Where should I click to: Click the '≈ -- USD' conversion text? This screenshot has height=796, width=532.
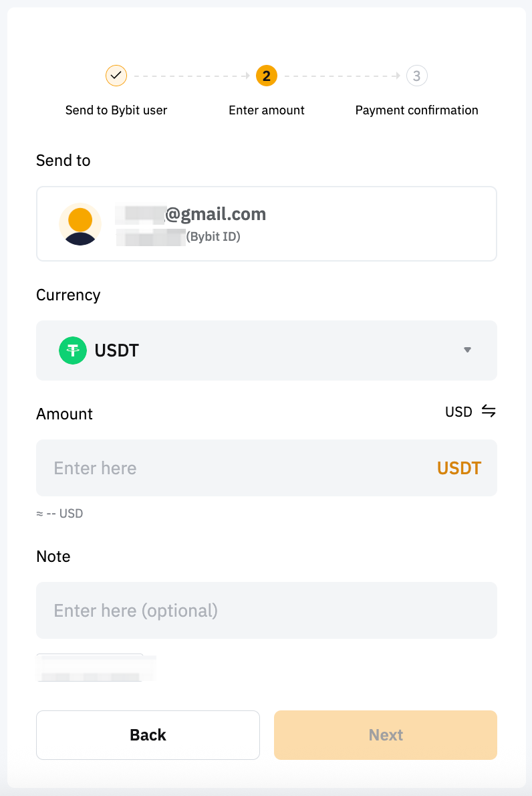click(59, 514)
